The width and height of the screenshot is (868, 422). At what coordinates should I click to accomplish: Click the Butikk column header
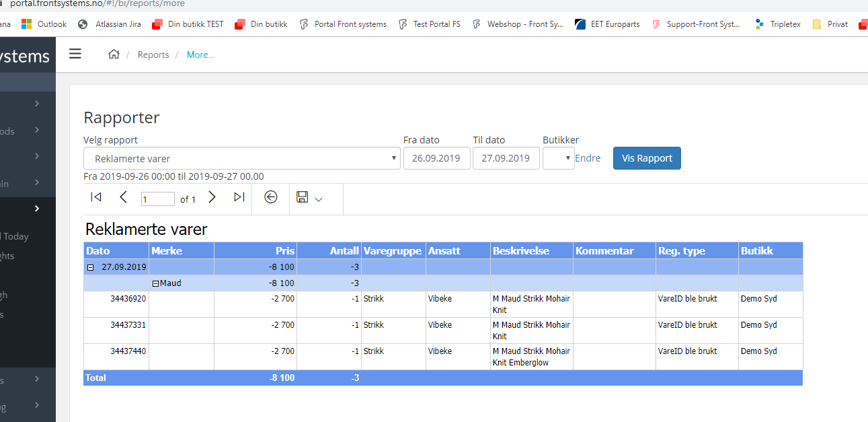[771, 250]
